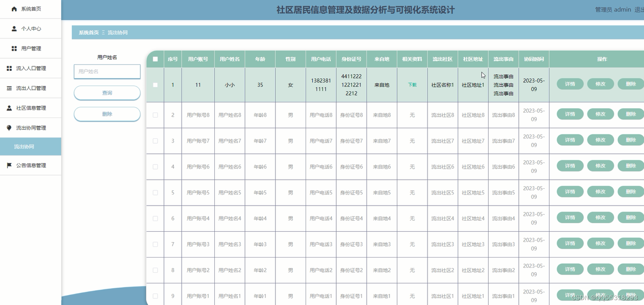Screen dimensions: 644x305
Task: Click the 用户账号 column header
Action: coord(198,59)
